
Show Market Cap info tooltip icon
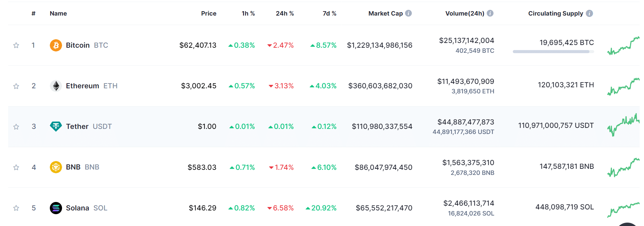coord(408,13)
